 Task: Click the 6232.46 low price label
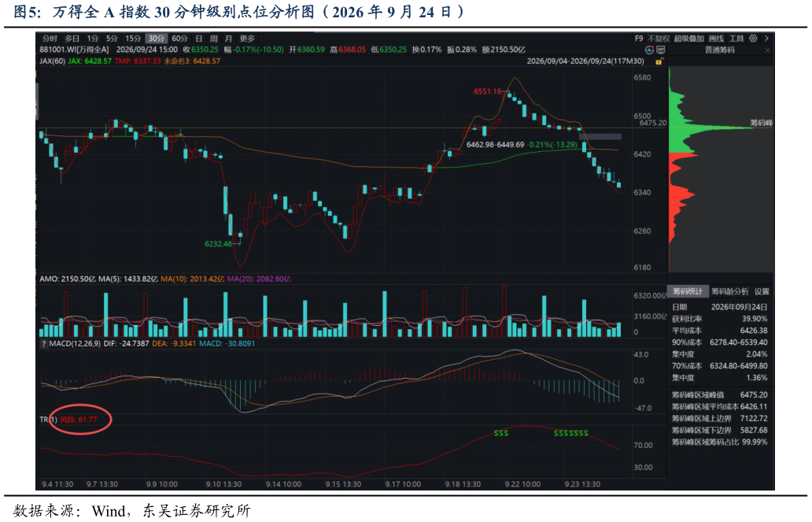click(218, 243)
